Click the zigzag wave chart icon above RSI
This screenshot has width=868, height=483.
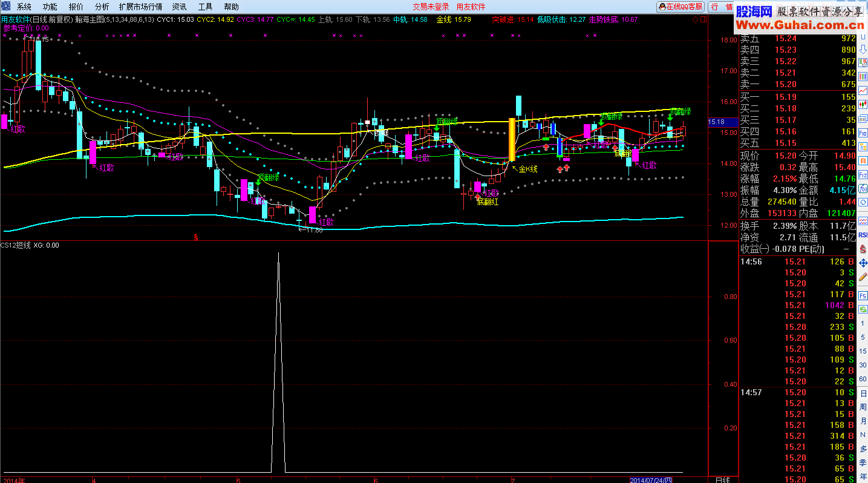(x=863, y=221)
